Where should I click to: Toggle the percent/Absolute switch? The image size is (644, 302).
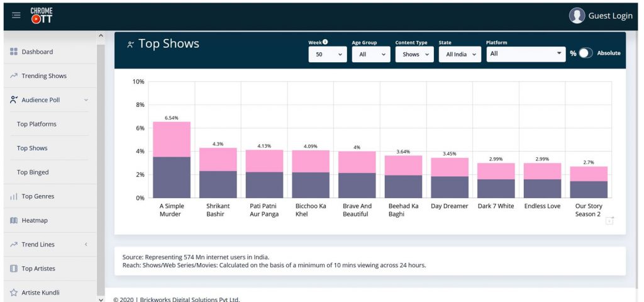click(x=585, y=53)
